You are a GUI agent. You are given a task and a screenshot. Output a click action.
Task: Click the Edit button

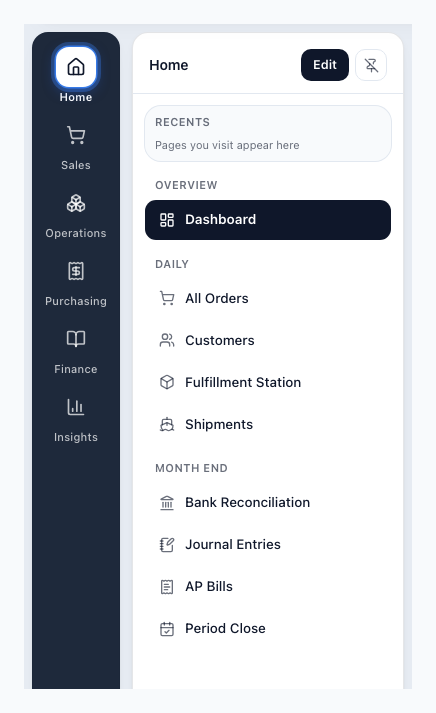(x=325, y=65)
